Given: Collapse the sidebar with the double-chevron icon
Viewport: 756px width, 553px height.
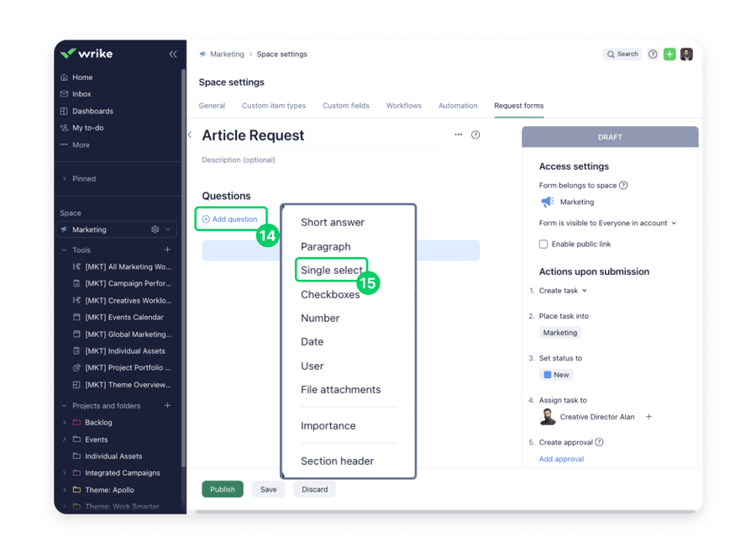Looking at the screenshot, I should pyautogui.click(x=173, y=54).
